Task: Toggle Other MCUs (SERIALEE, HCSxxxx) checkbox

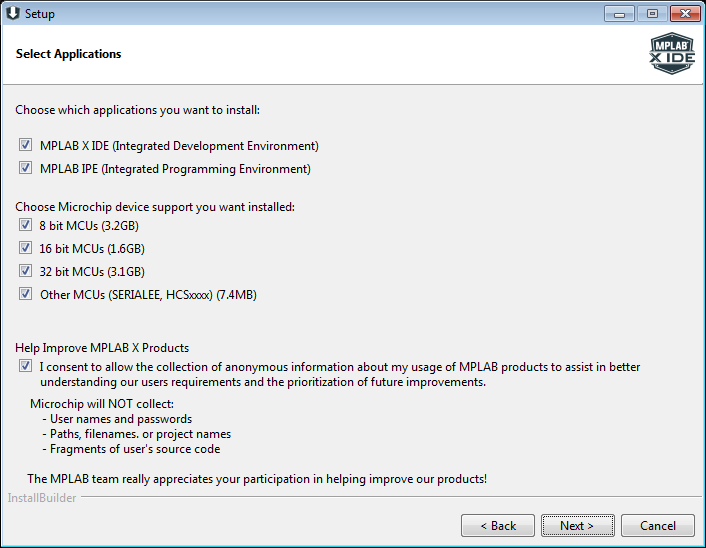Action: 25,294
